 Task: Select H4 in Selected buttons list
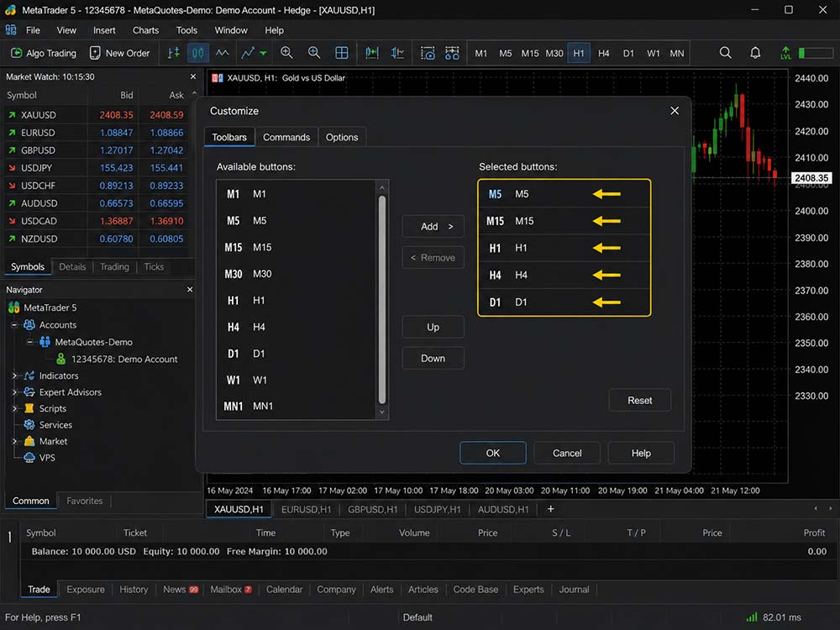pos(564,275)
